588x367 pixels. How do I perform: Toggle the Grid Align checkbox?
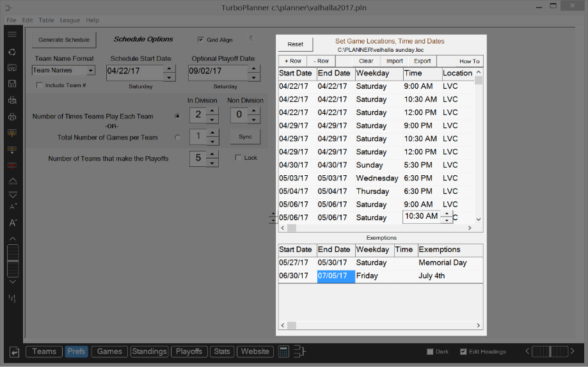pos(201,40)
